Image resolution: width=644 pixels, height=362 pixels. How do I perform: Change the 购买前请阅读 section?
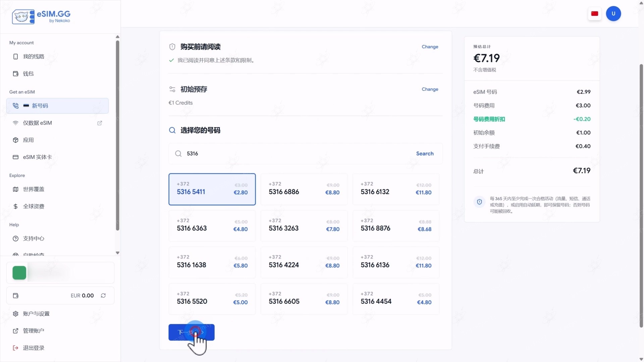430,47
